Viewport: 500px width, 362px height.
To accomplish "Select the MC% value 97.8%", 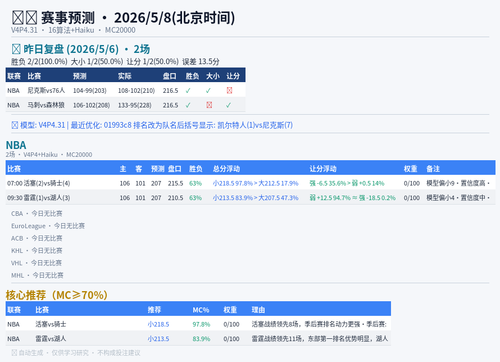I will [201, 324].
